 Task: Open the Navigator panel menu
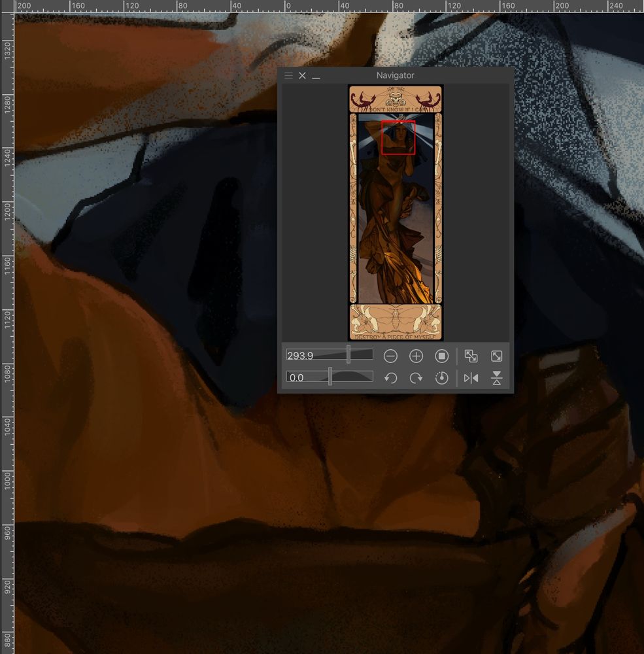(x=288, y=75)
